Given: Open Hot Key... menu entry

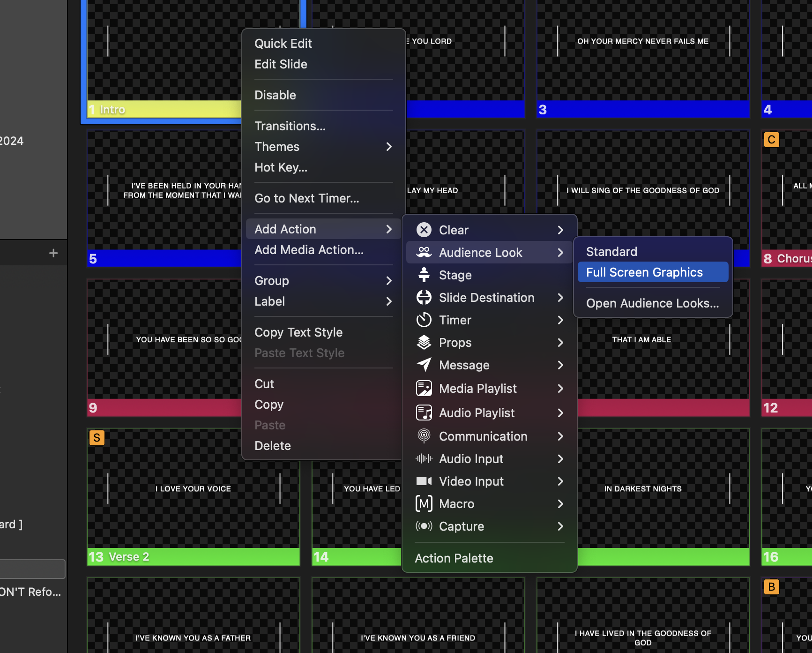Looking at the screenshot, I should pyautogui.click(x=323, y=167).
